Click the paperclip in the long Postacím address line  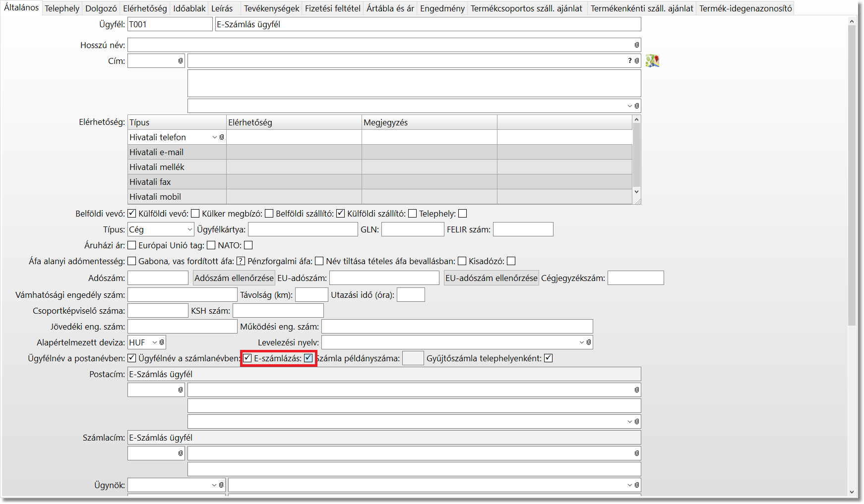[637, 390]
